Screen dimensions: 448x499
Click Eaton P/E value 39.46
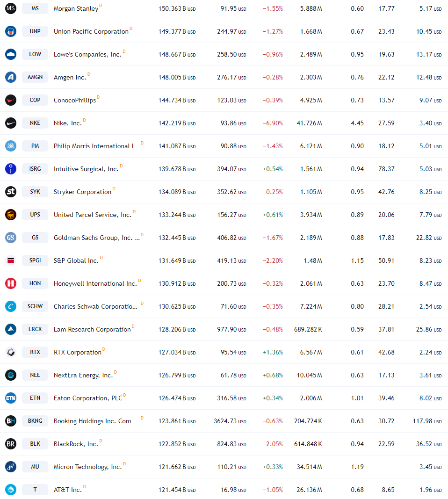tap(386, 398)
